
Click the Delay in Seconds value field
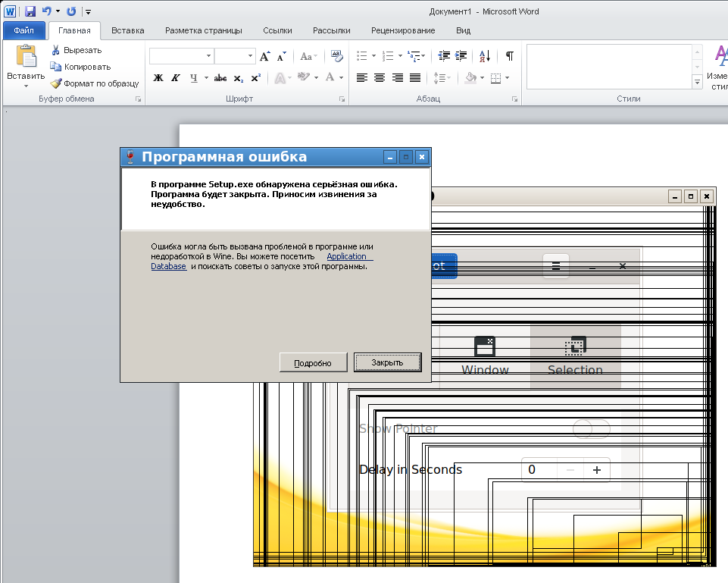(539, 469)
